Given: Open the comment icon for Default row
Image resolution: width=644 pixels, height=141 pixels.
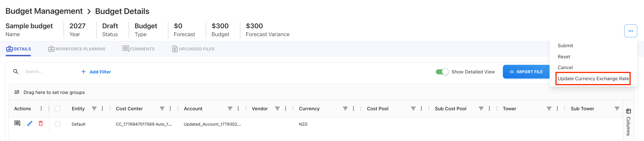Looking at the screenshot, I should pyautogui.click(x=17, y=123).
